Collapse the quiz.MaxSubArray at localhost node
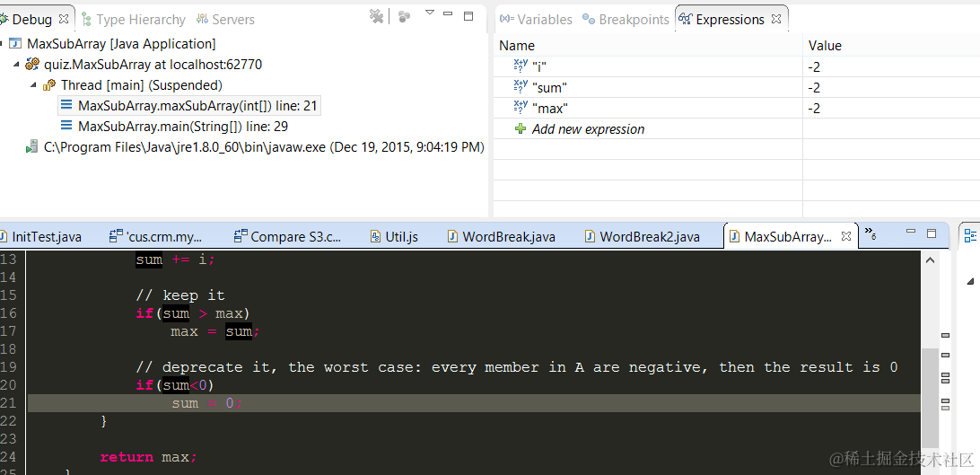 coord(16,65)
